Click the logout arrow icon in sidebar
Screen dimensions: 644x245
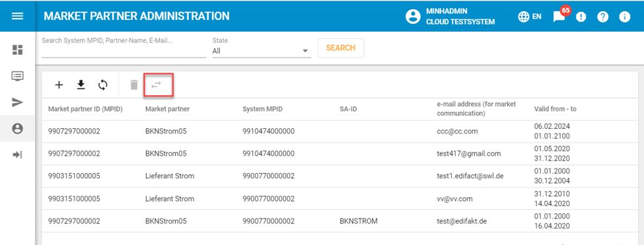[18, 155]
